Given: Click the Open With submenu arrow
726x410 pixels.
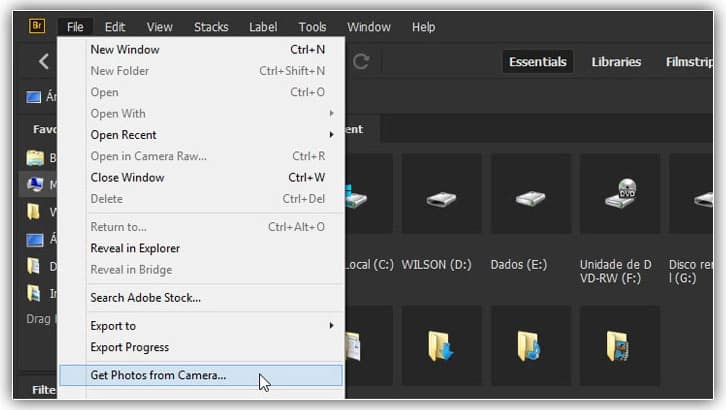Looking at the screenshot, I should click(x=332, y=113).
